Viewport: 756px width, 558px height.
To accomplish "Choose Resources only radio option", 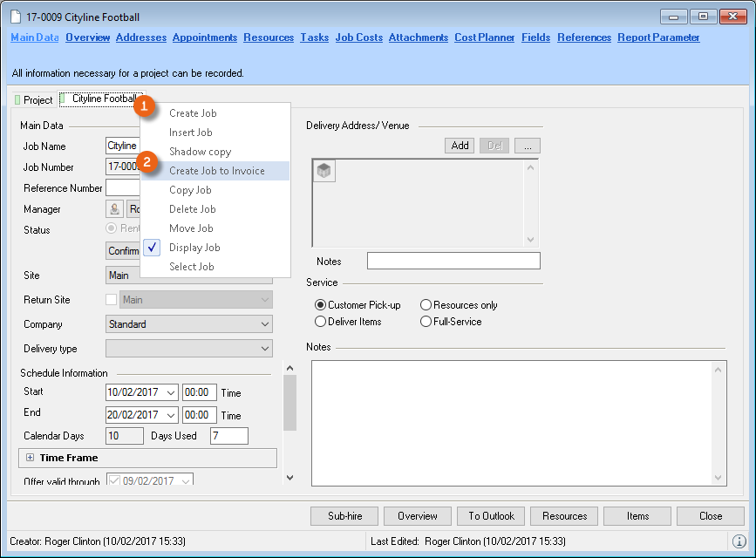I will 426,305.
